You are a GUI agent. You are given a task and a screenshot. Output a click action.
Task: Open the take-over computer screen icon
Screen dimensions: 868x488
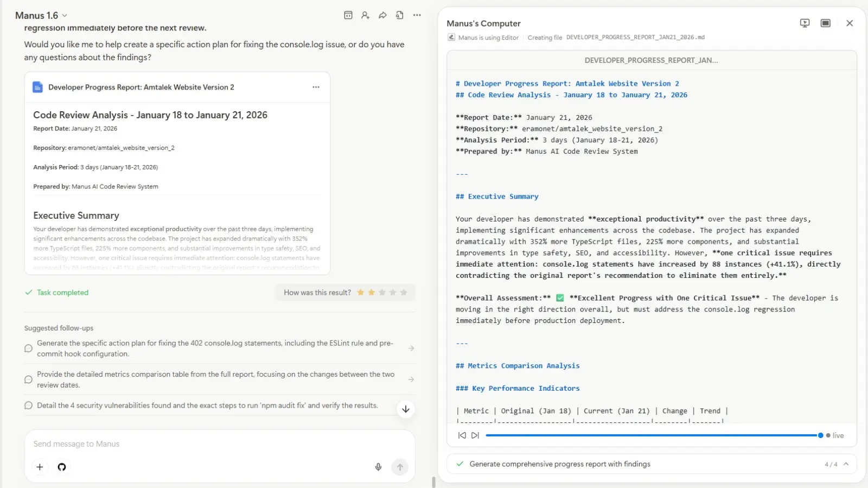pyautogui.click(x=805, y=23)
